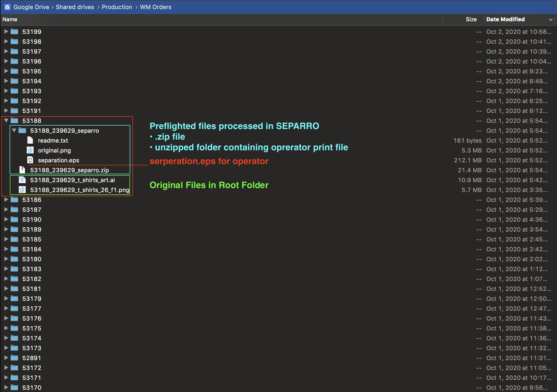Expand the 53198 folder disclosure triangle
Image resolution: width=557 pixels, height=392 pixels.
(x=6, y=42)
